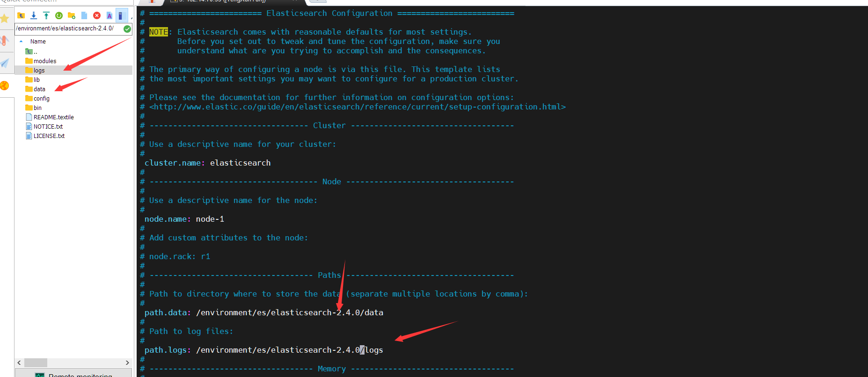Open the Macros paper-plane sidebar tab

click(5, 63)
